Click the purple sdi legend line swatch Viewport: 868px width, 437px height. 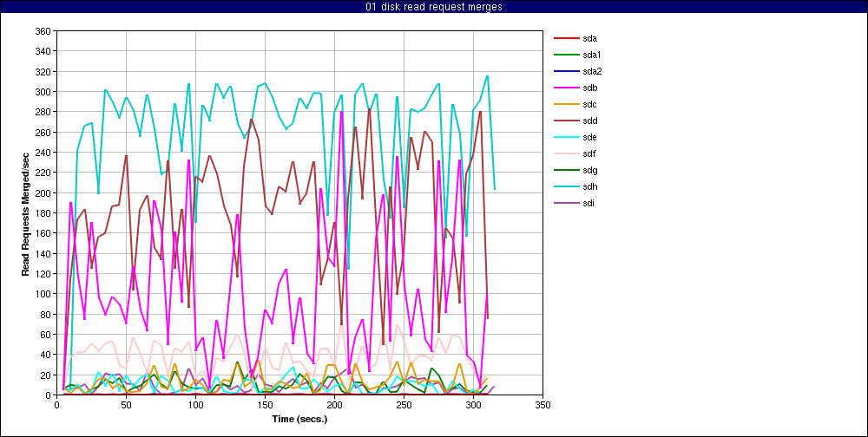pos(565,203)
